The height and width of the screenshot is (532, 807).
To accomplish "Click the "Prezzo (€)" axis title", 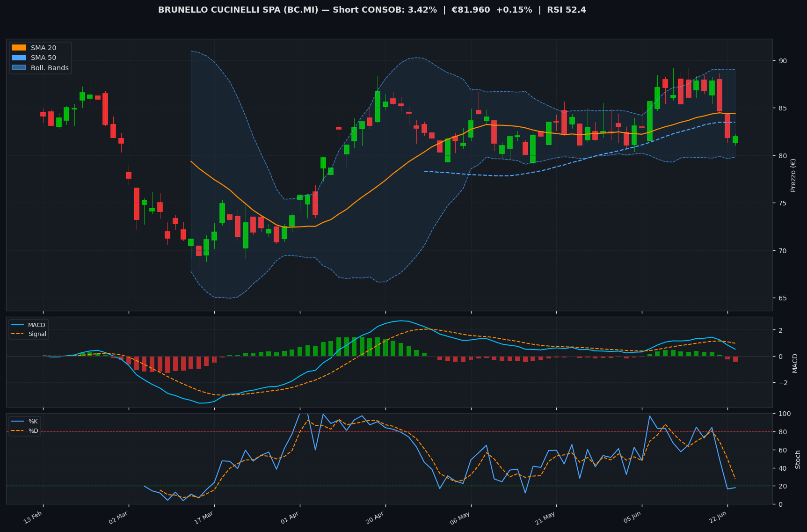I will 793,175.
